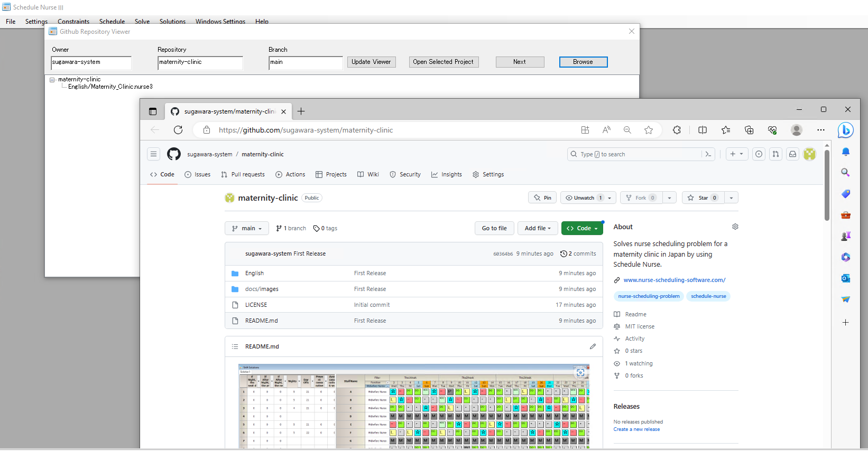Open GitHub hamburger navigation menu
Screen dimensions: 868x451
[x=154, y=154]
